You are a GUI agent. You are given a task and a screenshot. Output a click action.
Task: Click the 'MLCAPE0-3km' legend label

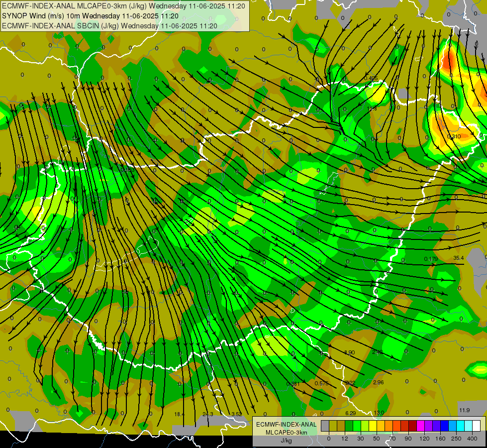(286, 433)
